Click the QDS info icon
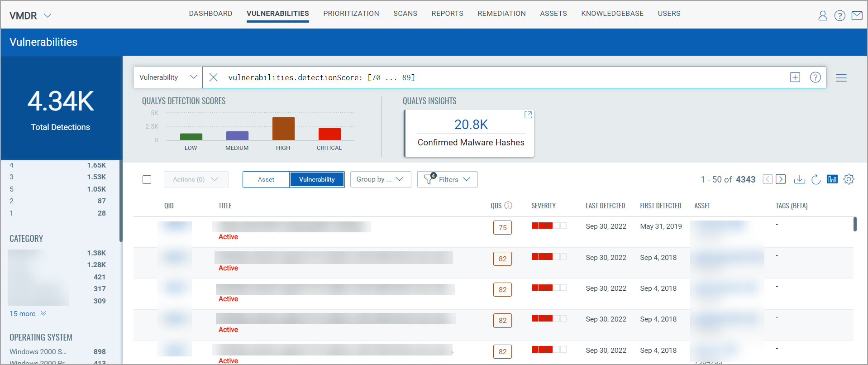The image size is (868, 365). tap(508, 206)
